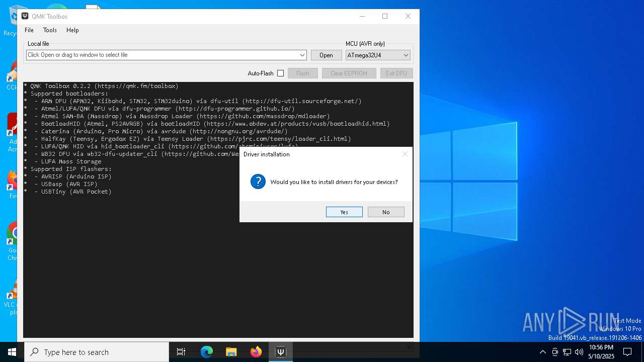
Task: Open the clock showing 10:56 PM
Action: point(601,352)
